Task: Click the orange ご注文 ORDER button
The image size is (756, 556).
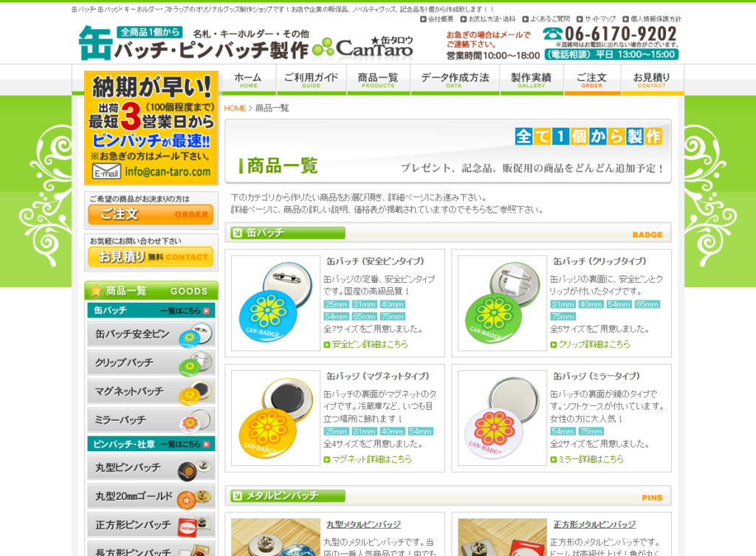Action: point(151,214)
